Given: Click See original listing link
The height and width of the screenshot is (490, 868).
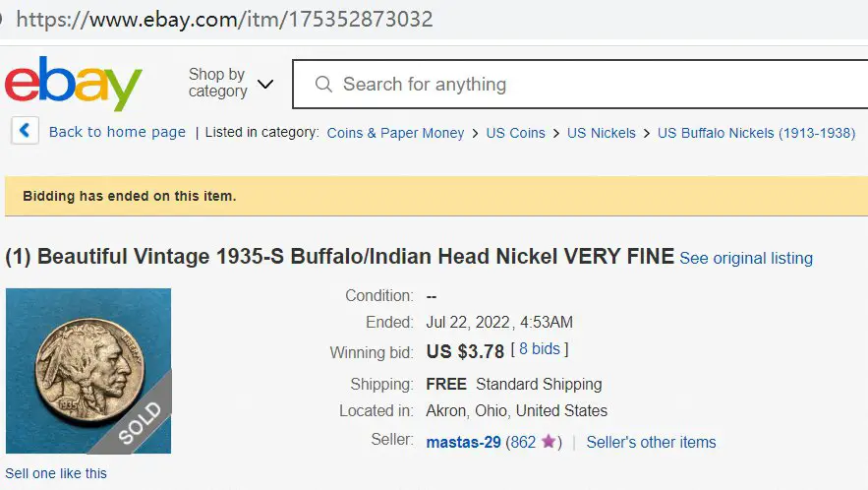Looking at the screenshot, I should point(746,259).
